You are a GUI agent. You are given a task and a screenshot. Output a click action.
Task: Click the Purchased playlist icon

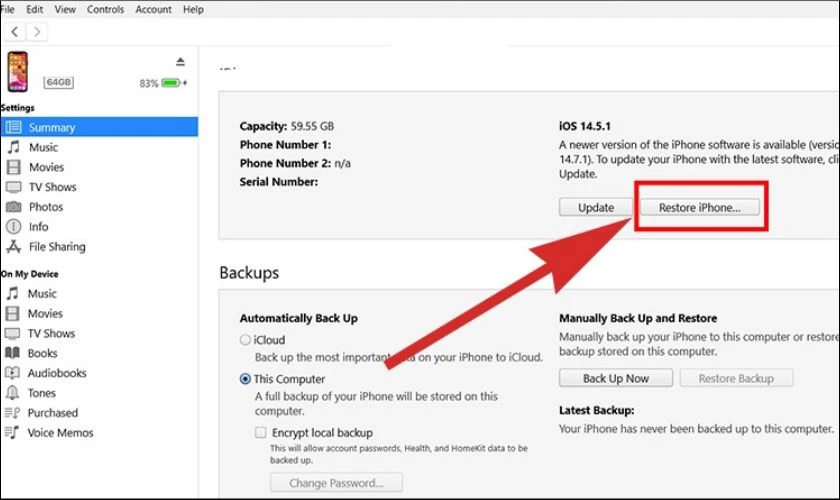click(12, 413)
